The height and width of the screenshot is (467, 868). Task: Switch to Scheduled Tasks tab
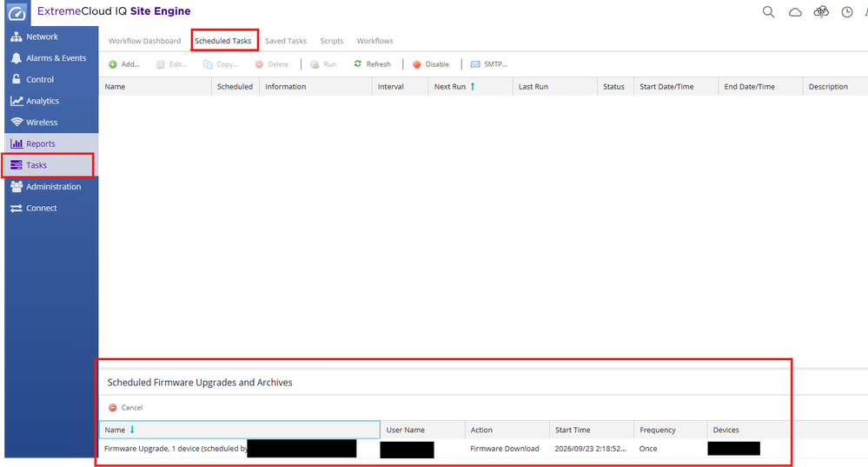[223, 41]
